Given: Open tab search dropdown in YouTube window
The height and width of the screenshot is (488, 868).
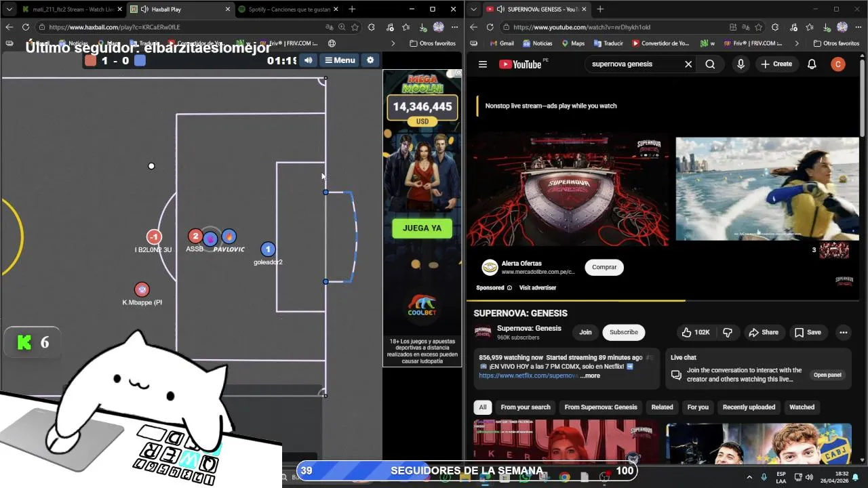Looking at the screenshot, I should pyautogui.click(x=474, y=9).
